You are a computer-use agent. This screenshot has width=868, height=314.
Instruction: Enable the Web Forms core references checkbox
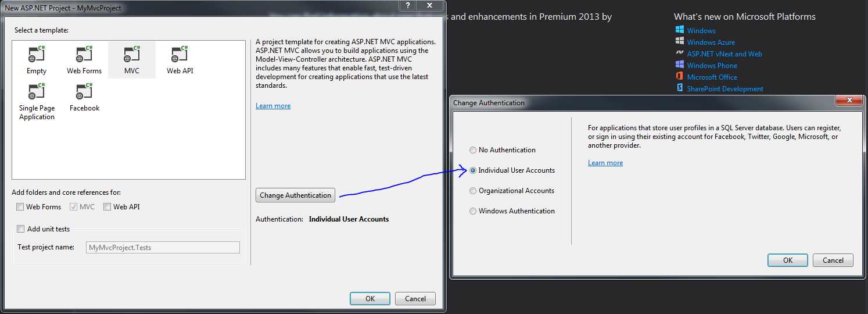tap(20, 207)
